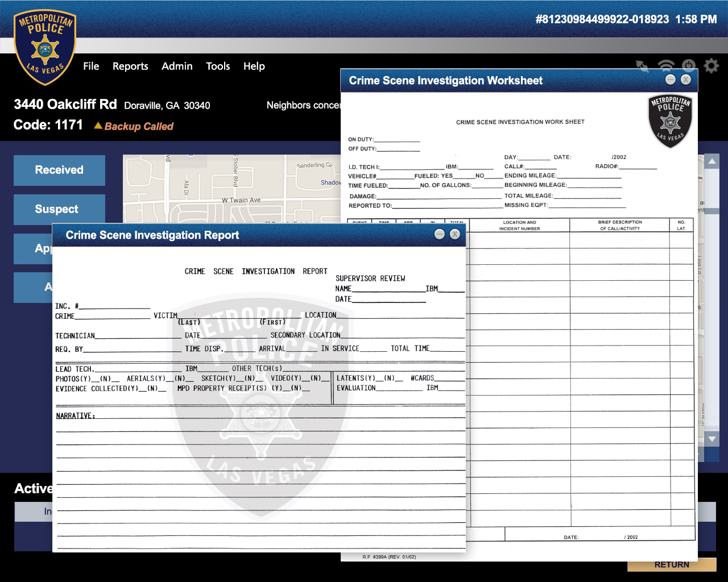Open the Admin menu
Image resolution: width=728 pixels, height=582 pixels.
177,66
